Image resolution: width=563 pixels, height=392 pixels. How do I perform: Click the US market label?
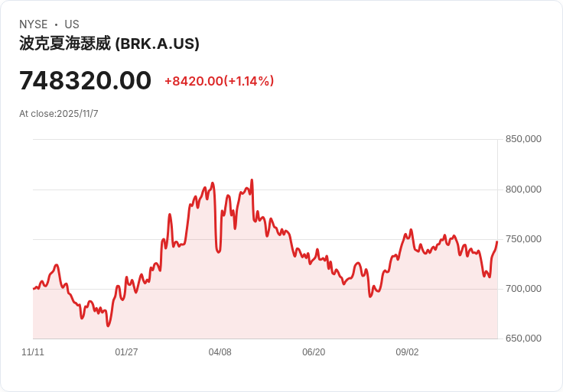(x=72, y=24)
